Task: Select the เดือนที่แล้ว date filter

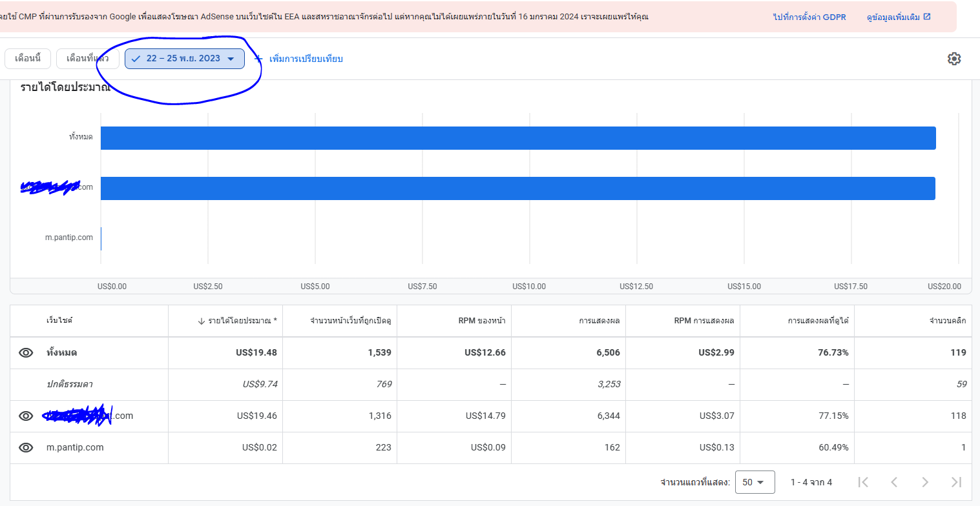Action: tap(87, 59)
